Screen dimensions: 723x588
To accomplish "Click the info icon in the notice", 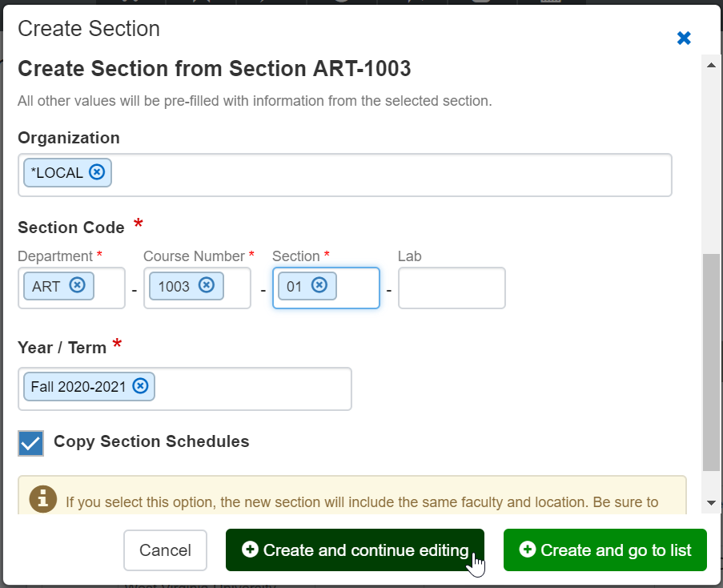I will 43,498.
